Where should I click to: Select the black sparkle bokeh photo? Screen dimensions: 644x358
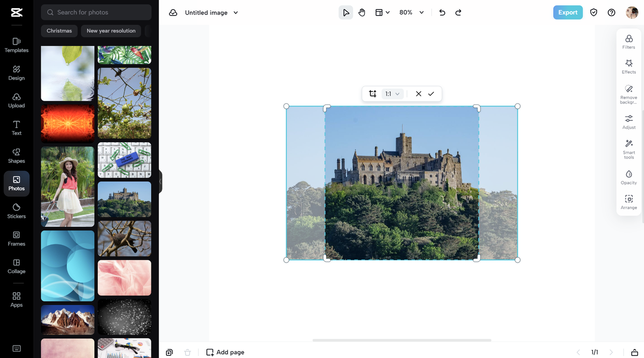pos(124,317)
